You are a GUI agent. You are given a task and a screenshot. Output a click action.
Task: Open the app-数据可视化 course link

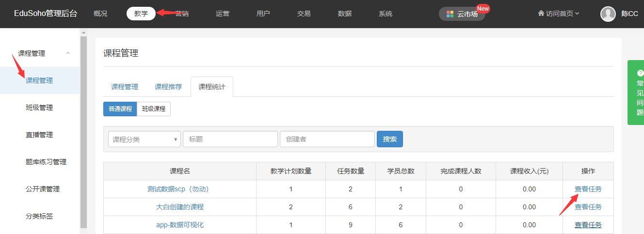click(180, 225)
